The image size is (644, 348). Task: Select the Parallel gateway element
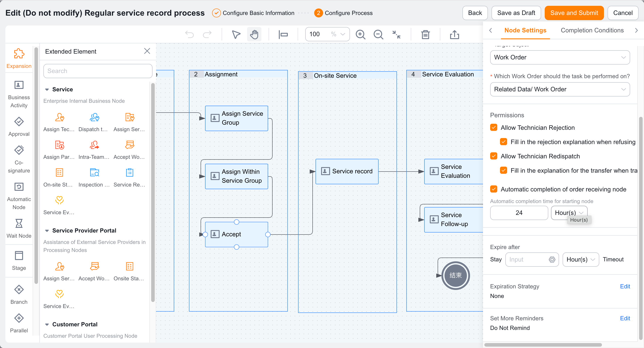point(19,323)
